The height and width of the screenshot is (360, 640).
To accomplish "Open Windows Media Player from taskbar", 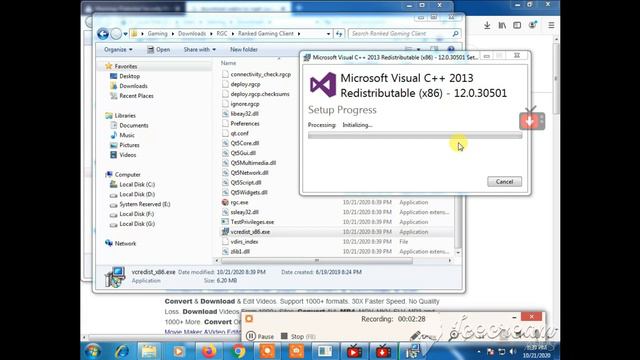I will coord(179,351).
